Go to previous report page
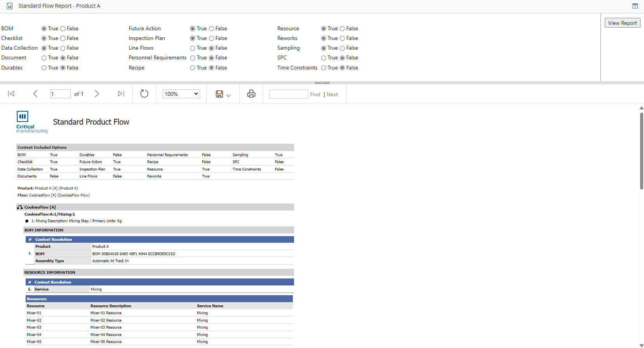 (x=35, y=94)
